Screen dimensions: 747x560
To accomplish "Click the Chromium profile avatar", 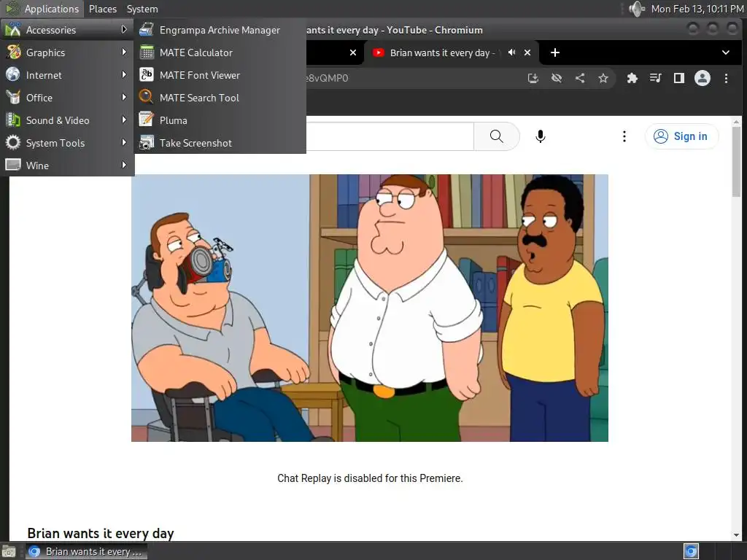I will pyautogui.click(x=703, y=78).
